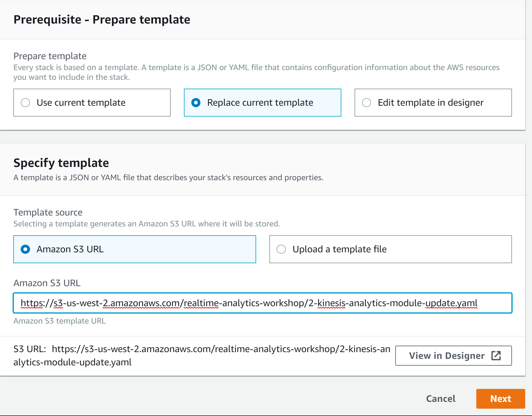Proceed with the orange Next button
The width and height of the screenshot is (532, 416).
coord(500,399)
